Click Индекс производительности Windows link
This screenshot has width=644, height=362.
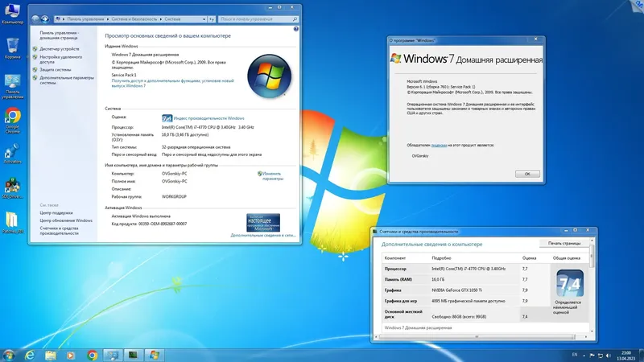click(208, 118)
